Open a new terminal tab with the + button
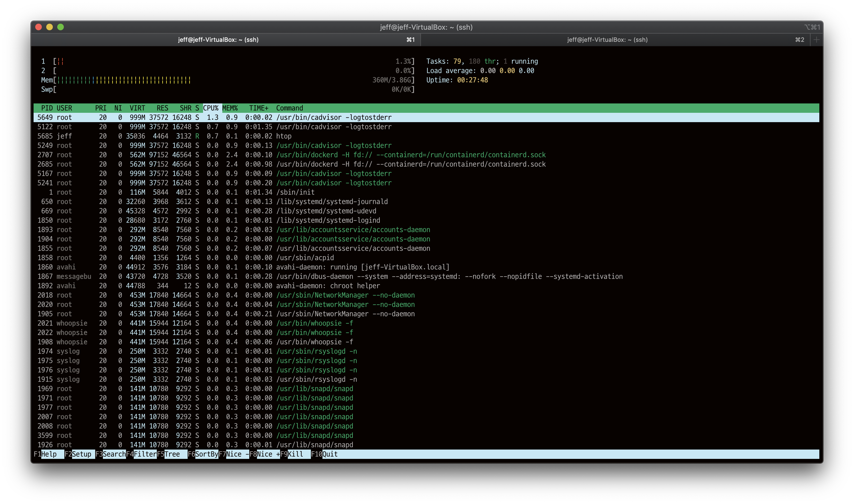 click(x=816, y=40)
